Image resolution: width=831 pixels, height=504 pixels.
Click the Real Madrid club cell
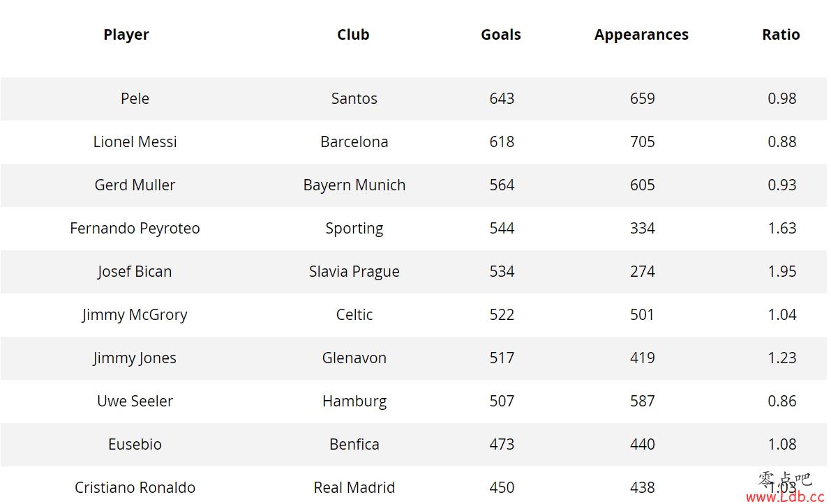[x=354, y=487]
